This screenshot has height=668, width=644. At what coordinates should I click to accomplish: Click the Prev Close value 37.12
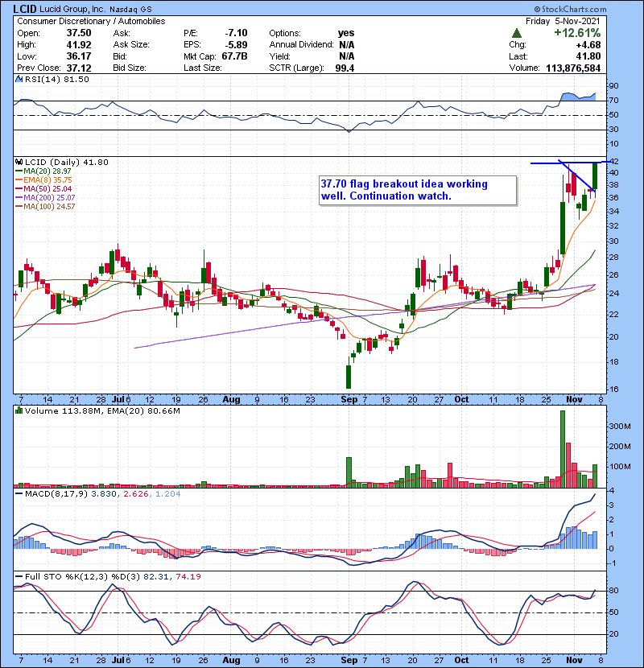tap(78, 68)
